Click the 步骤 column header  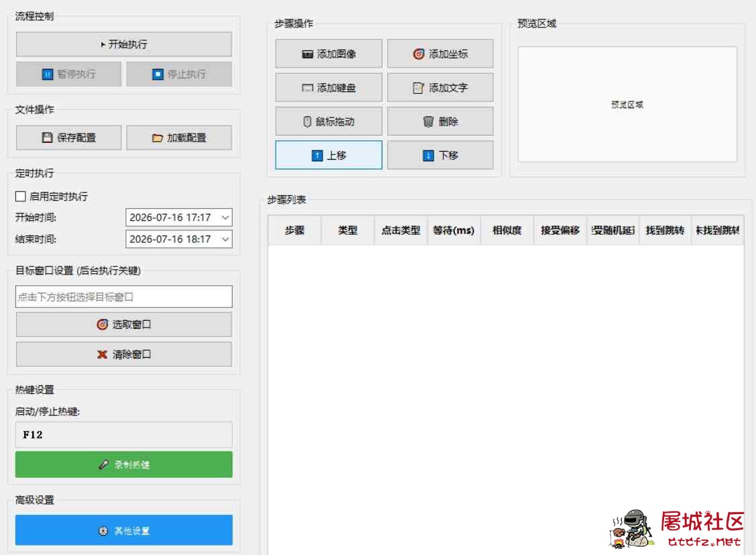pyautogui.click(x=294, y=230)
